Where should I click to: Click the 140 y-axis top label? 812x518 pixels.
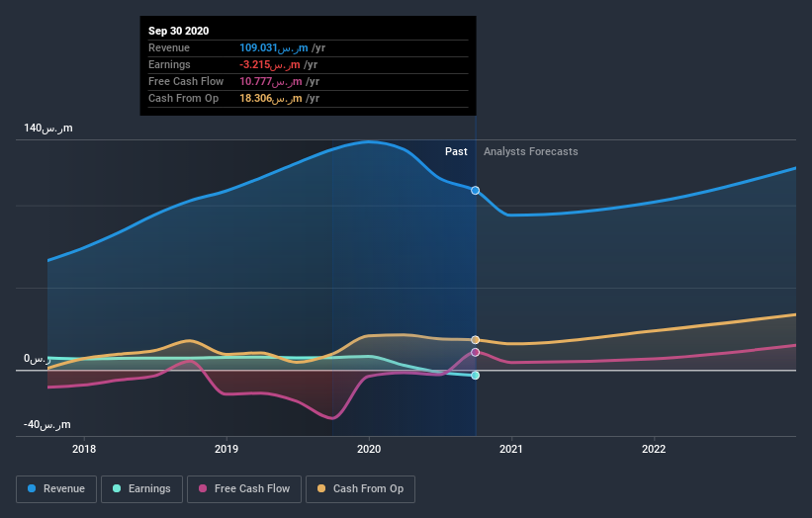[x=48, y=128]
